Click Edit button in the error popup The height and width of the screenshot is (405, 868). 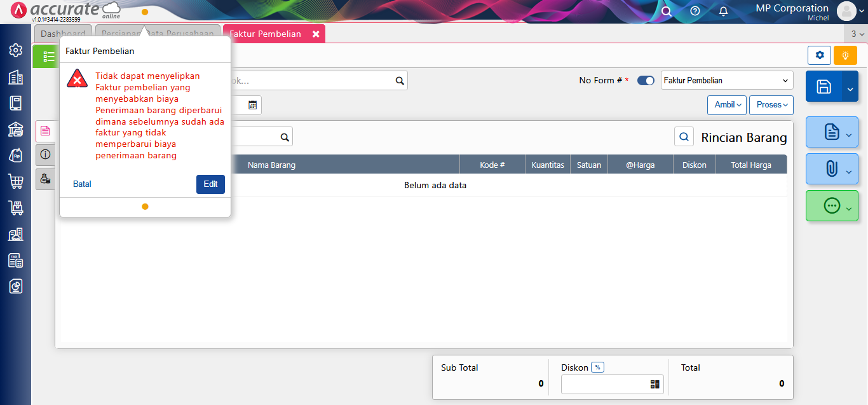click(x=210, y=184)
